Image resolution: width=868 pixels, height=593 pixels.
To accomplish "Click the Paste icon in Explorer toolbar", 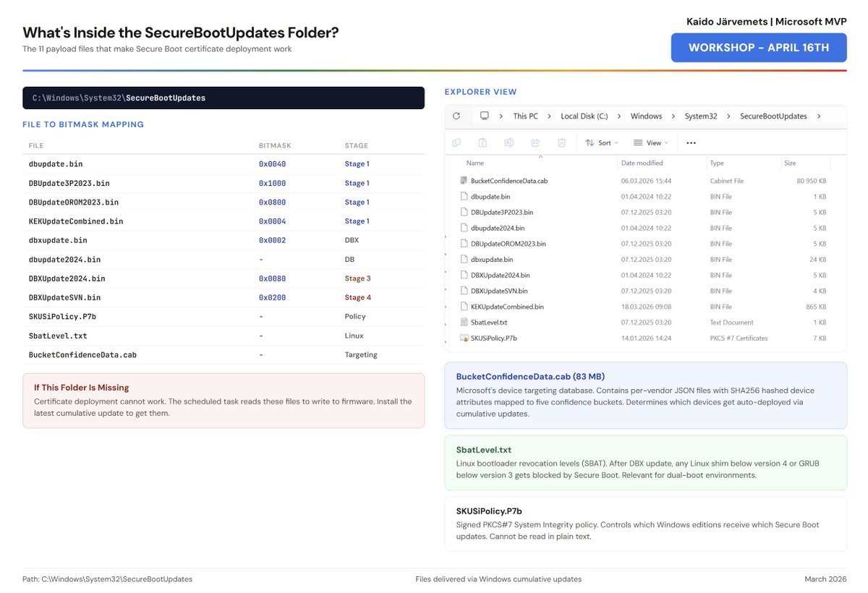I will [x=482, y=142].
